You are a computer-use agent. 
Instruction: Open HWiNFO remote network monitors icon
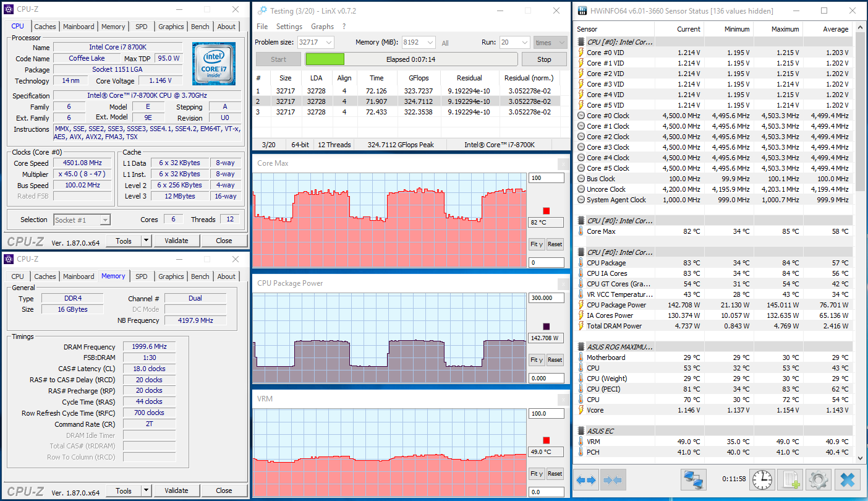694,479
